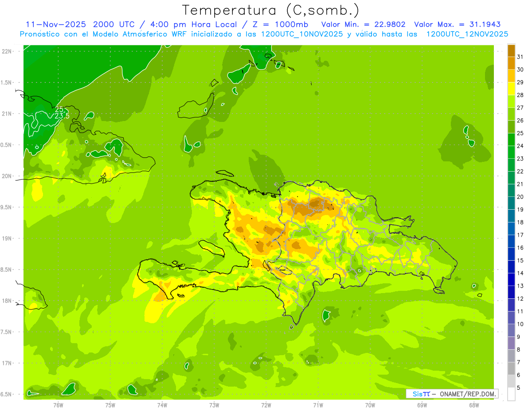Click the 17N latitude axis label
532x411 pixels.
7,363
